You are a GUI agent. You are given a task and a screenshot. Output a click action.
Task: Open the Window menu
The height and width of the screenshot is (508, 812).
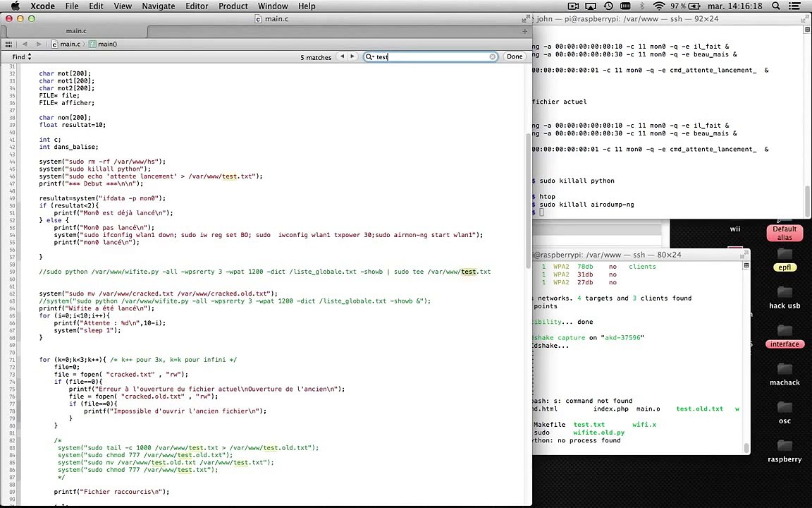pyautogui.click(x=273, y=6)
